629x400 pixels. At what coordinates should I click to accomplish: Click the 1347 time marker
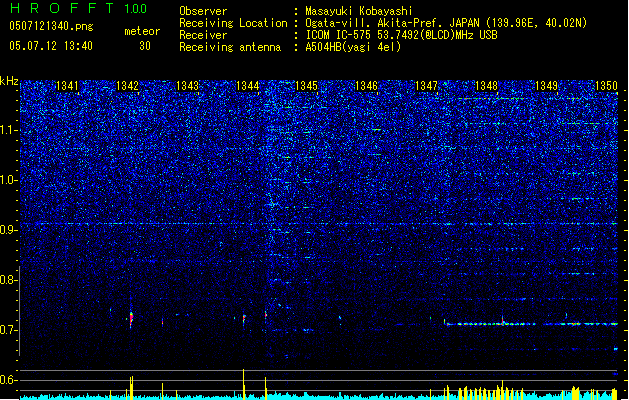(426, 86)
